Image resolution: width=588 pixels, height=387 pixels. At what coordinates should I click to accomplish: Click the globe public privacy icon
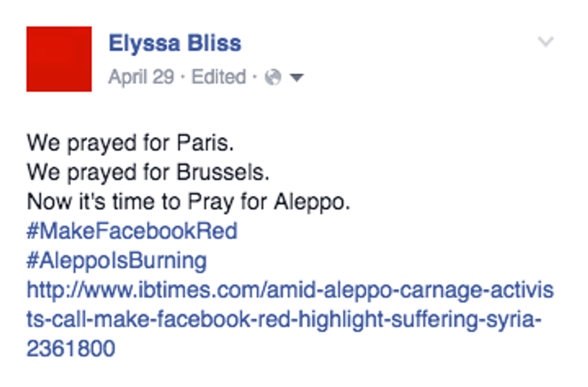(273, 77)
